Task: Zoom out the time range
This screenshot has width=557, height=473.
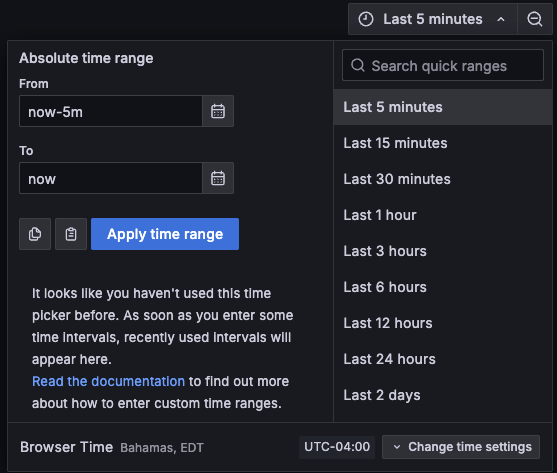Action: pyautogui.click(x=535, y=19)
